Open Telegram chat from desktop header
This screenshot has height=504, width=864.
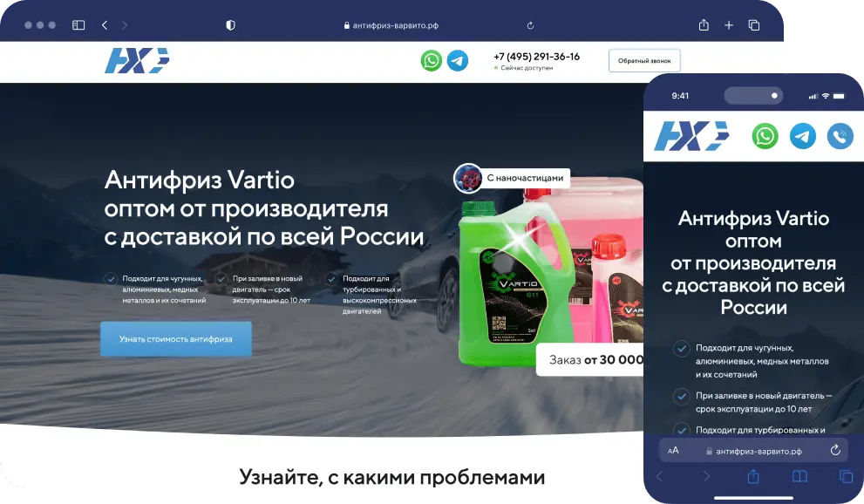458,60
